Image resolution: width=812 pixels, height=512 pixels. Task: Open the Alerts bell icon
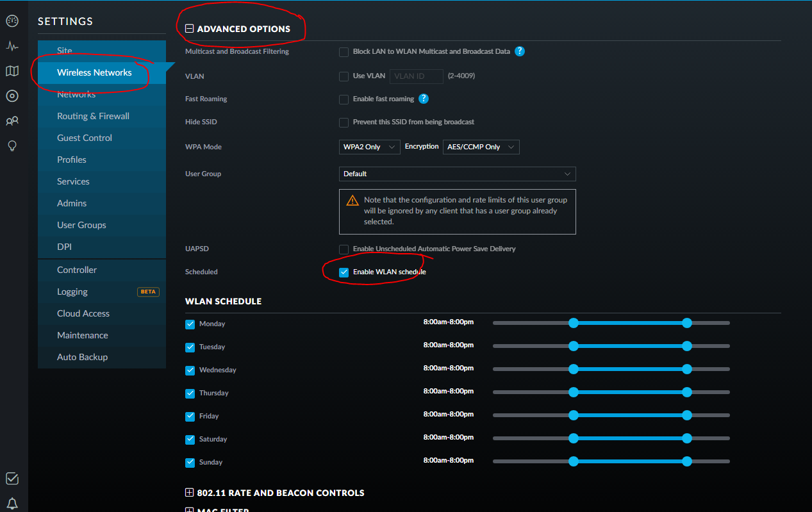pyautogui.click(x=12, y=503)
